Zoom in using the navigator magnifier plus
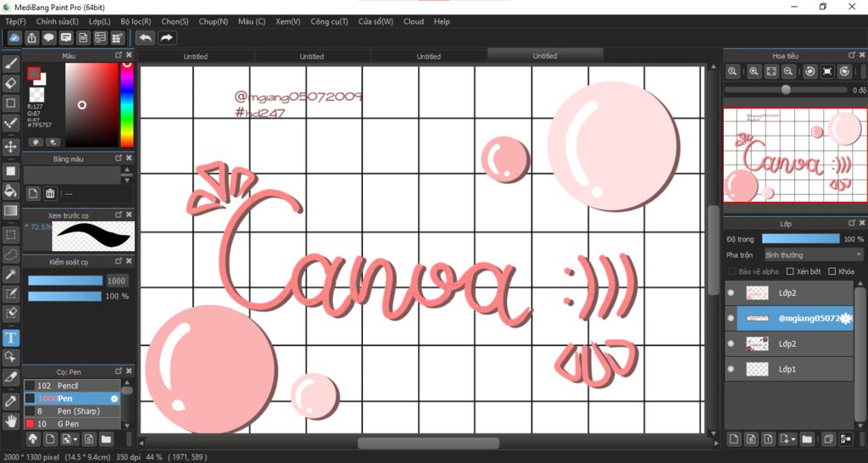This screenshot has width=868, height=463. pyautogui.click(x=754, y=71)
